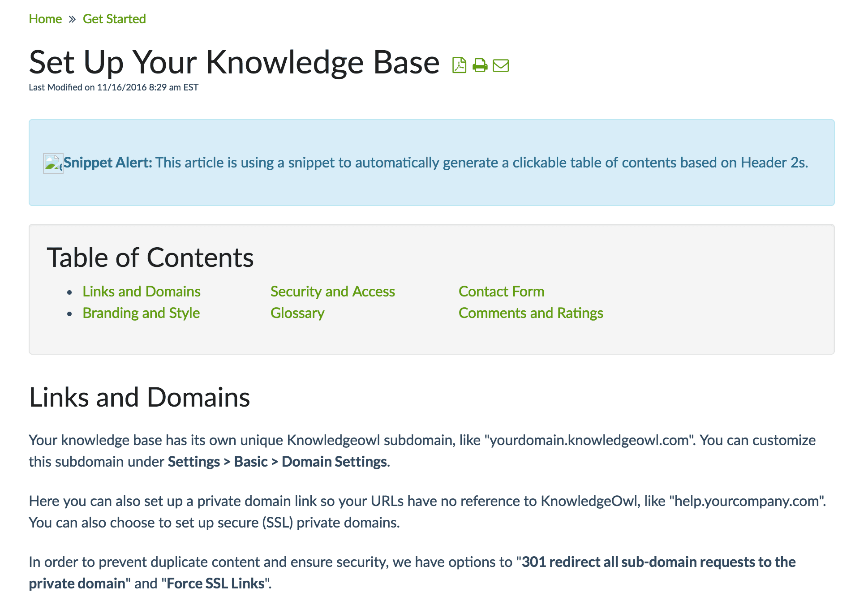Click the email article envelope icon
Image resolution: width=868 pixels, height=592 pixels.
coord(500,65)
